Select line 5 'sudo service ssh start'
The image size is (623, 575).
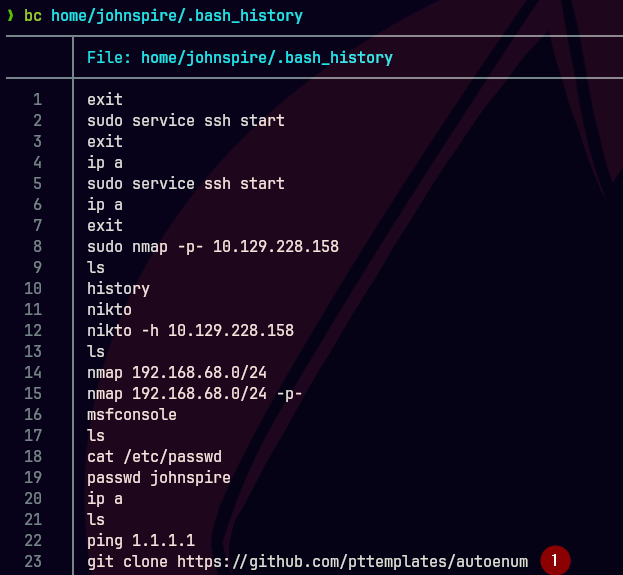[186, 184]
